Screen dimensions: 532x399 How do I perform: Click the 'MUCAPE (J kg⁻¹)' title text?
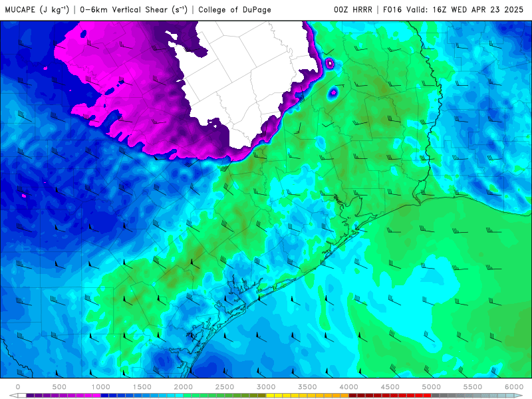37,9
